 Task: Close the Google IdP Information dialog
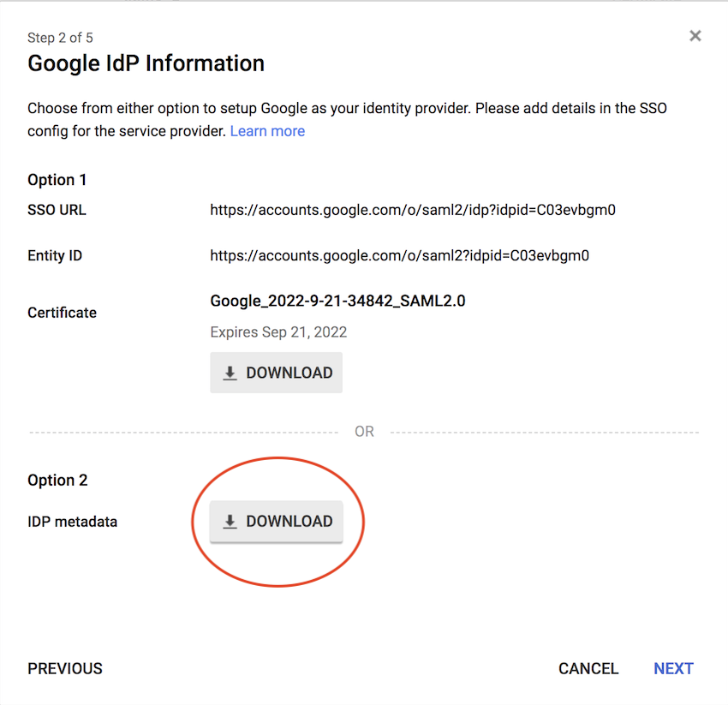[x=695, y=36]
